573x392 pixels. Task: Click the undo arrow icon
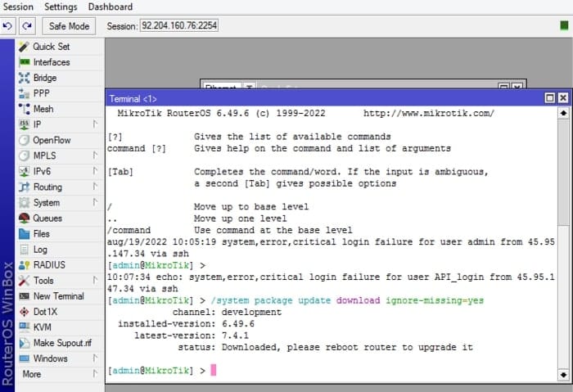tap(7, 26)
